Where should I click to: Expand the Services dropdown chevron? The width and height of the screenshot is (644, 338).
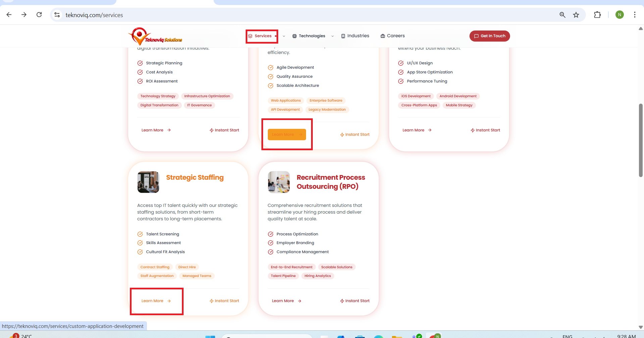[x=284, y=36]
